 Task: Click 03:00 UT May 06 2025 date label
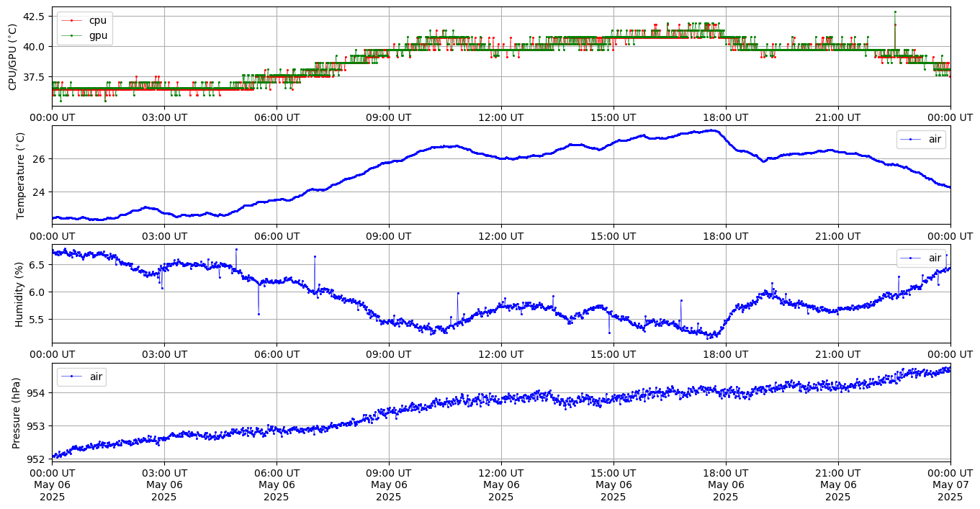pos(164,485)
